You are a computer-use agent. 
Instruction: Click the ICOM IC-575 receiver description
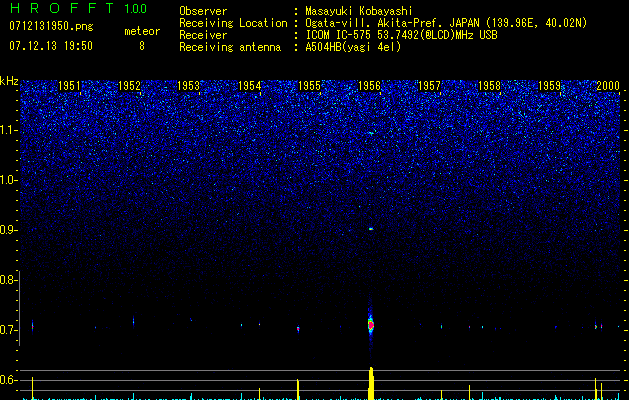point(401,35)
